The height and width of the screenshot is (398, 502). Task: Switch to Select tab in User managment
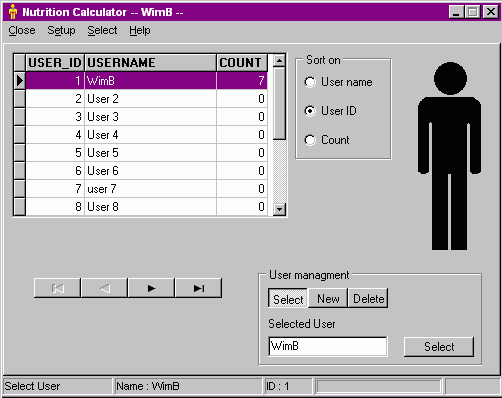pos(288,299)
